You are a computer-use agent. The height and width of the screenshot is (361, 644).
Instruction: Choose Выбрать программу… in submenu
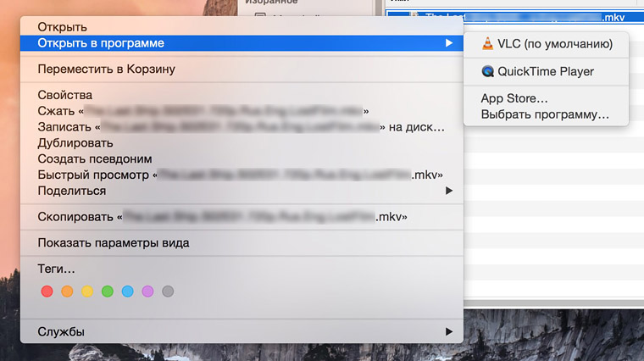click(x=546, y=114)
